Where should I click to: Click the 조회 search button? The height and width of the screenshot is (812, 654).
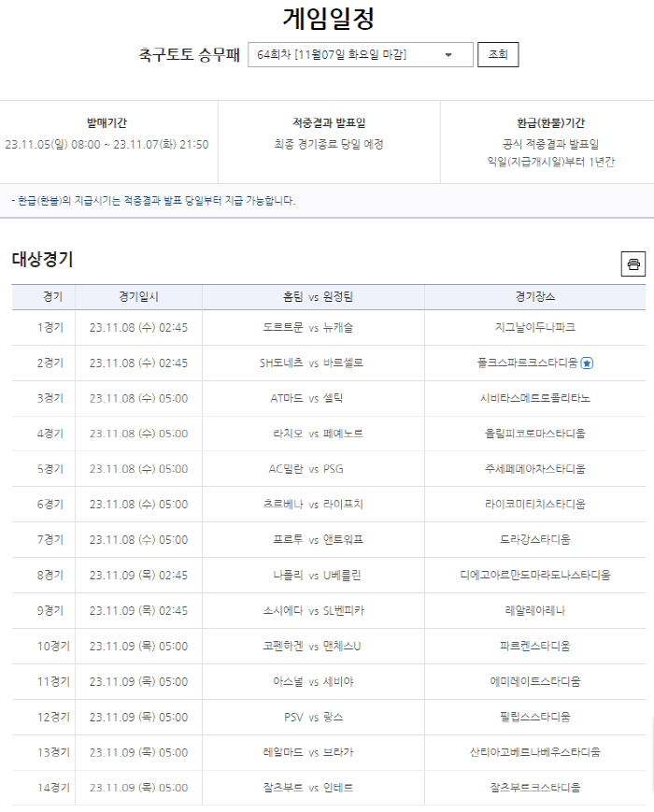tap(498, 54)
